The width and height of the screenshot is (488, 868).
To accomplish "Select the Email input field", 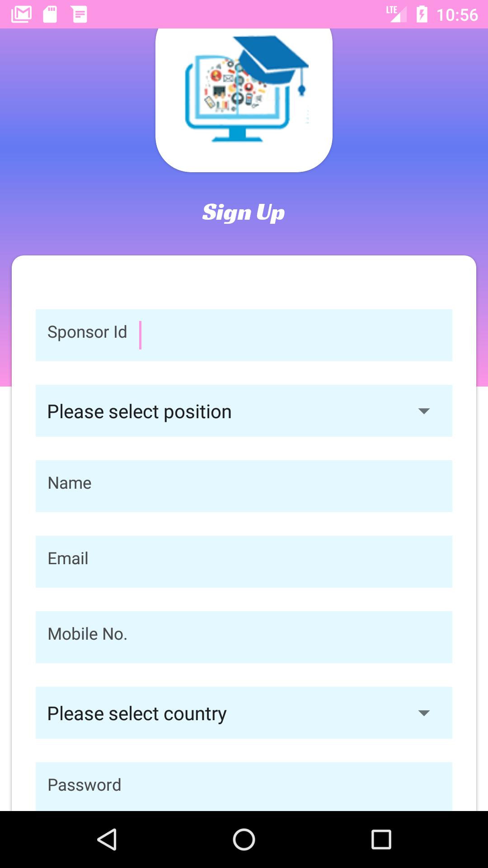I will click(244, 561).
